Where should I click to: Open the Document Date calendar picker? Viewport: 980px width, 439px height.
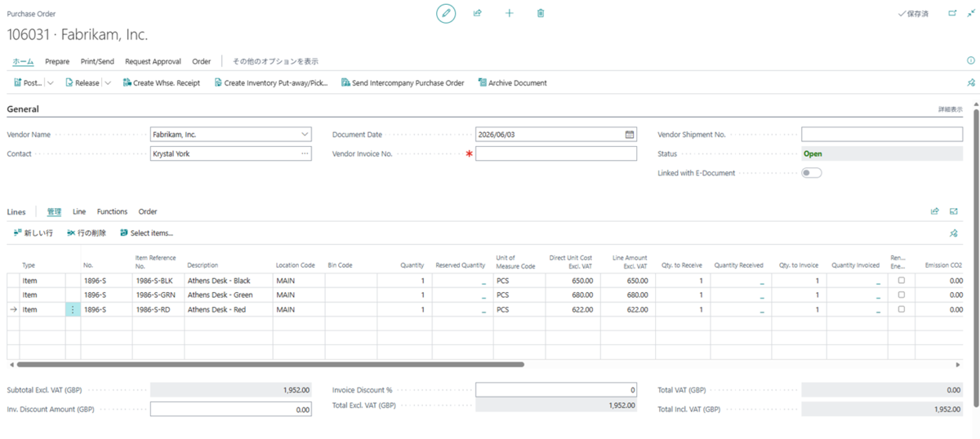tap(630, 134)
